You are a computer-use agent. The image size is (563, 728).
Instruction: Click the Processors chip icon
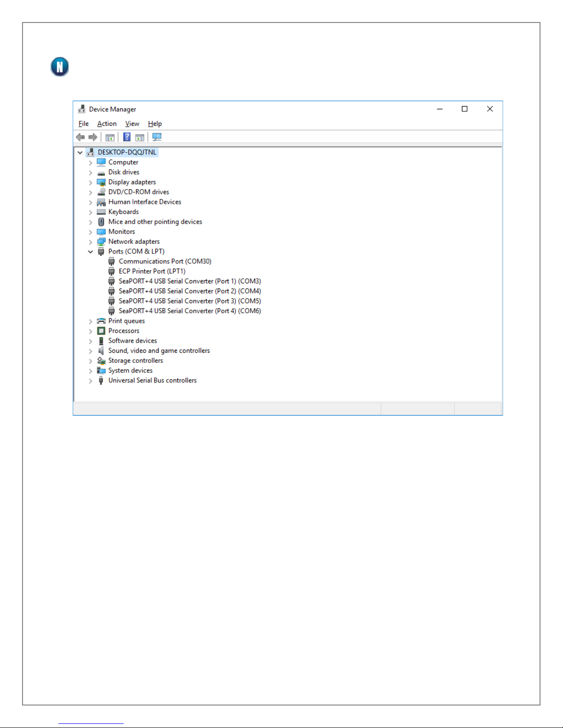click(101, 331)
